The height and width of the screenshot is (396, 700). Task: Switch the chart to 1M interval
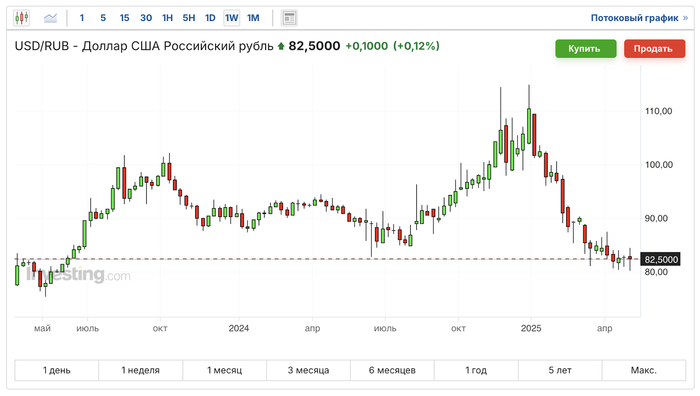tap(253, 18)
